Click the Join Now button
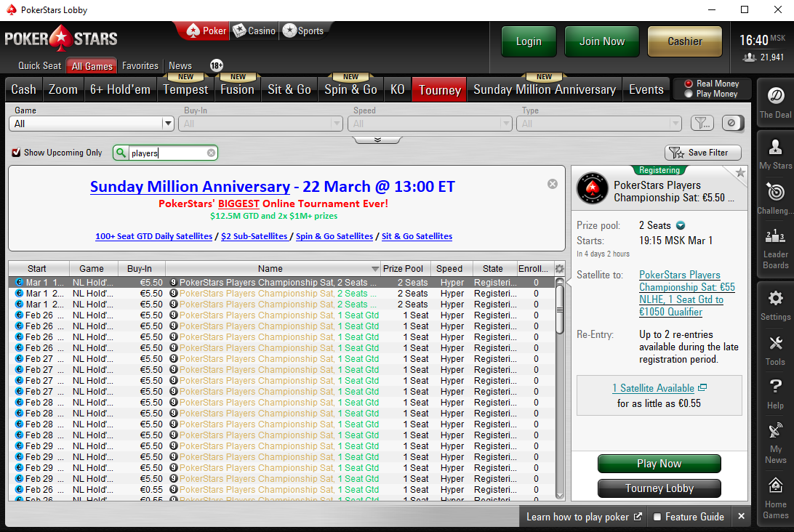The image size is (794, 532). click(602, 41)
